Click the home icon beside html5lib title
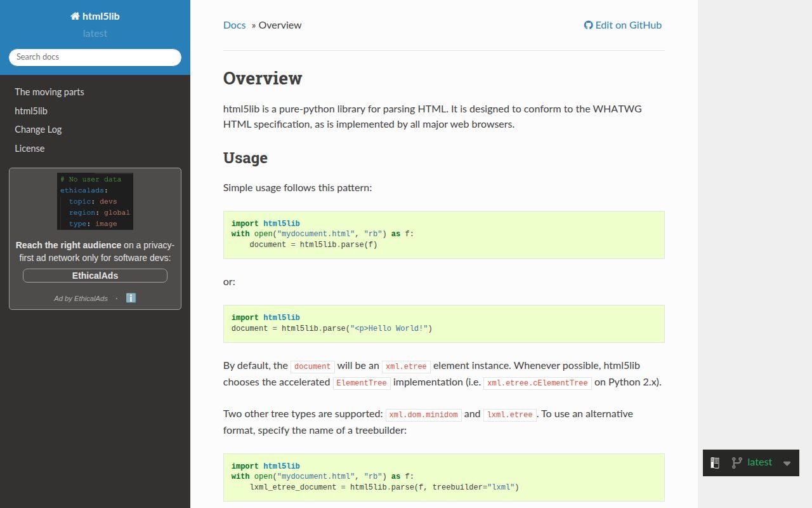The height and width of the screenshot is (508, 812). click(75, 17)
